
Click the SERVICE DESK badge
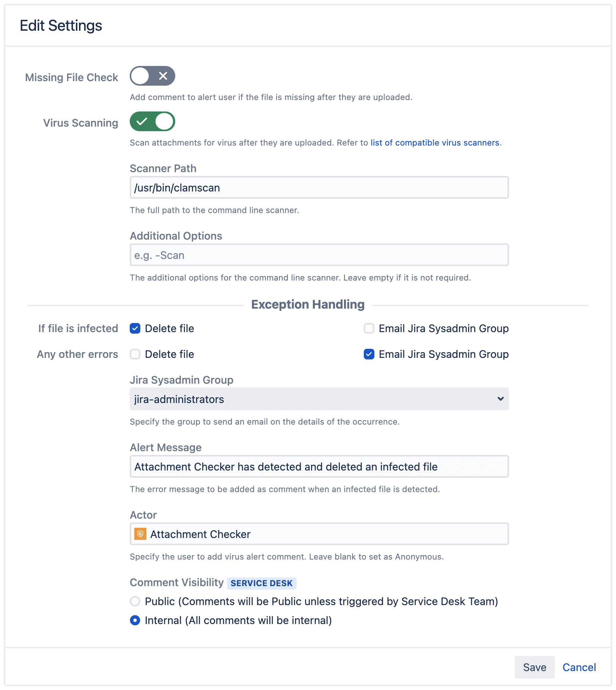click(x=262, y=583)
